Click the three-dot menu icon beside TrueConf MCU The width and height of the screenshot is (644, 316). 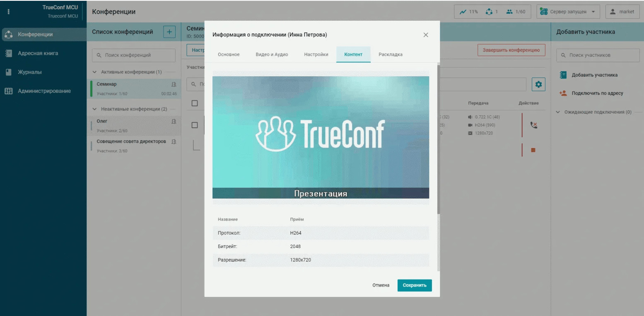click(x=8, y=12)
